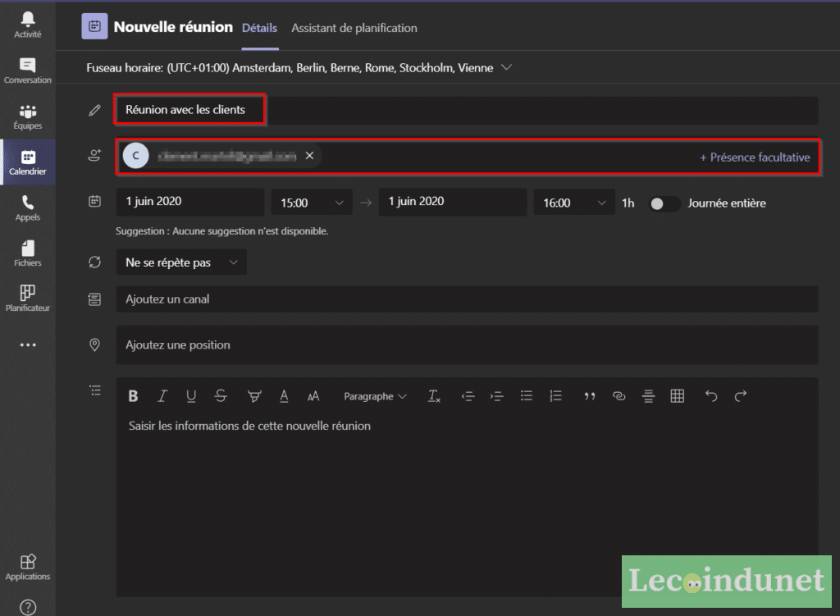Image resolution: width=840 pixels, height=616 pixels.
Task: Click the required attendees field
Action: click(x=468, y=157)
